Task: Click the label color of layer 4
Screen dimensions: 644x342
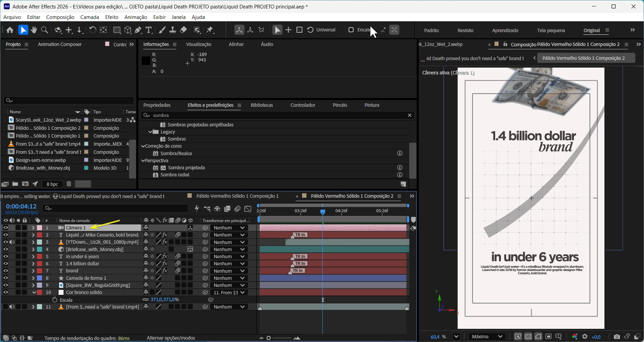Action: pos(40,249)
